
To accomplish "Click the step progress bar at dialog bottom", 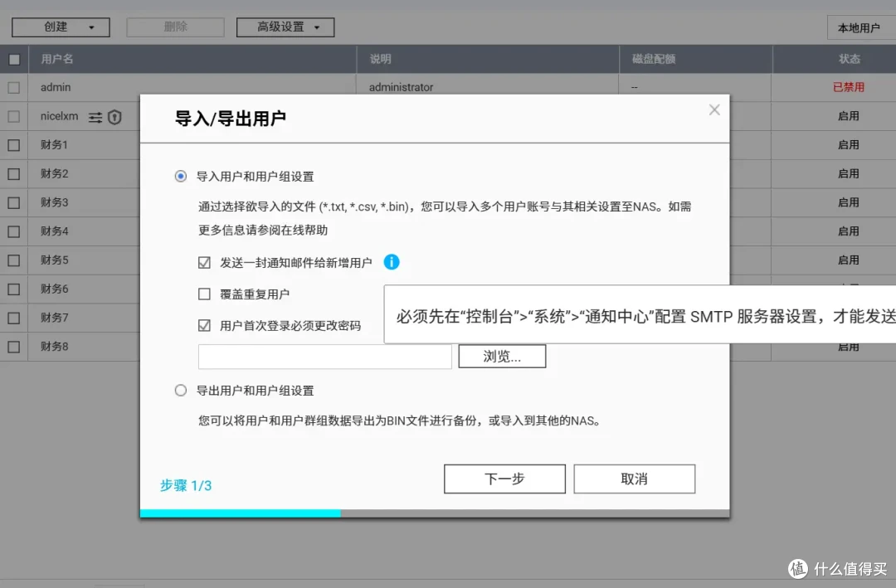I will (435, 513).
